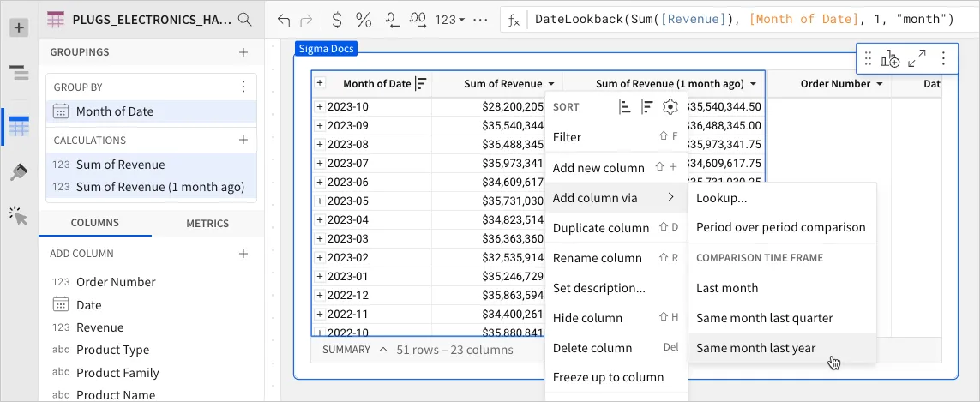
Task: Open table element more options menu
Action: (944, 59)
